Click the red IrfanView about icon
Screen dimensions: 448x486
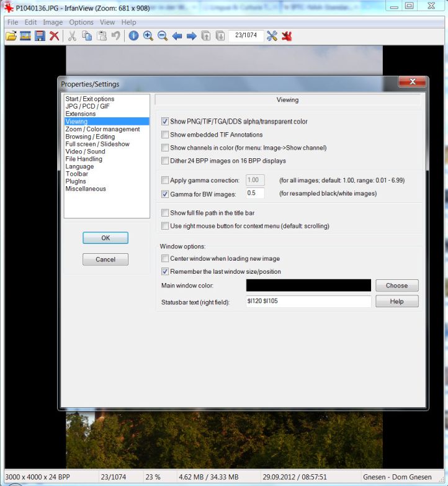287,36
